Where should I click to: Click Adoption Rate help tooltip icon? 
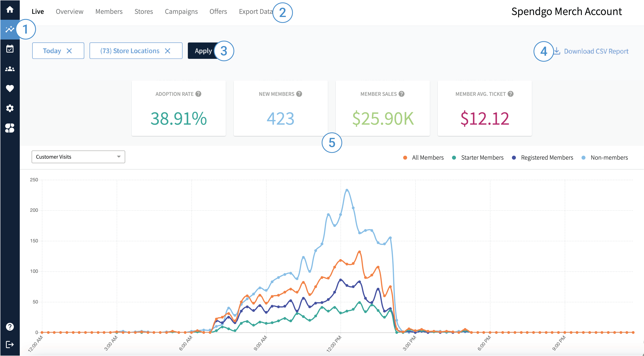click(x=198, y=94)
